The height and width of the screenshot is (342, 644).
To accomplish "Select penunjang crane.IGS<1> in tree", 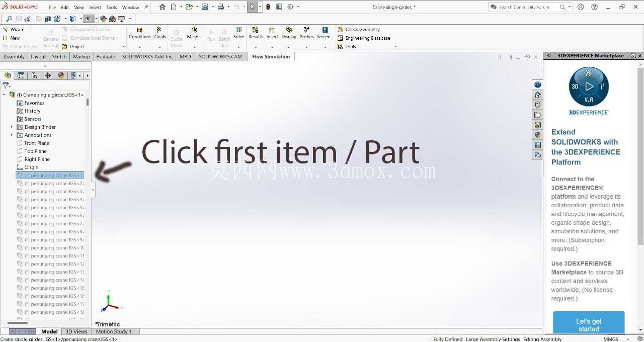I will [x=50, y=175].
